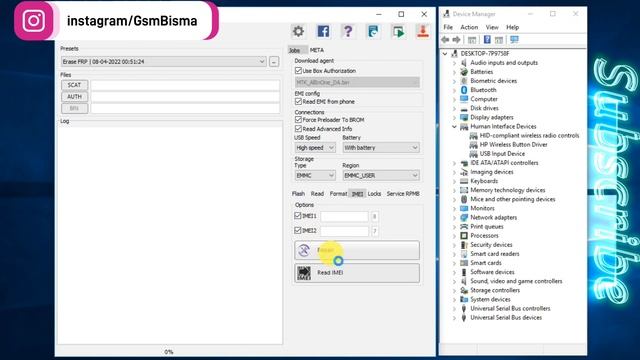
Task: Click the blue log copy toolbar icon
Action: 373,31
